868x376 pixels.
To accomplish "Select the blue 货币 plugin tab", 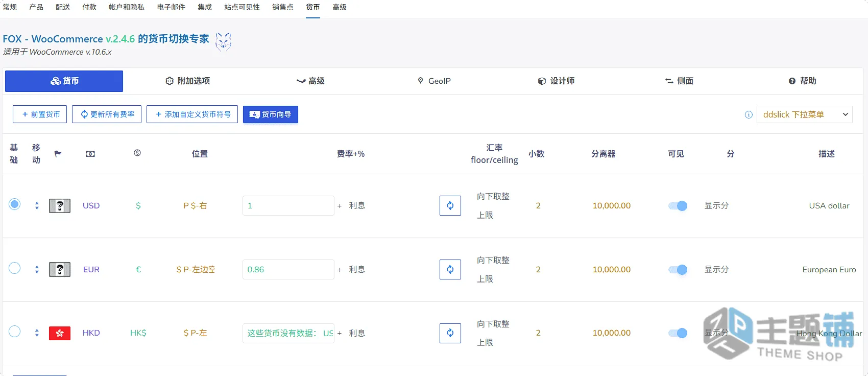I will (64, 81).
